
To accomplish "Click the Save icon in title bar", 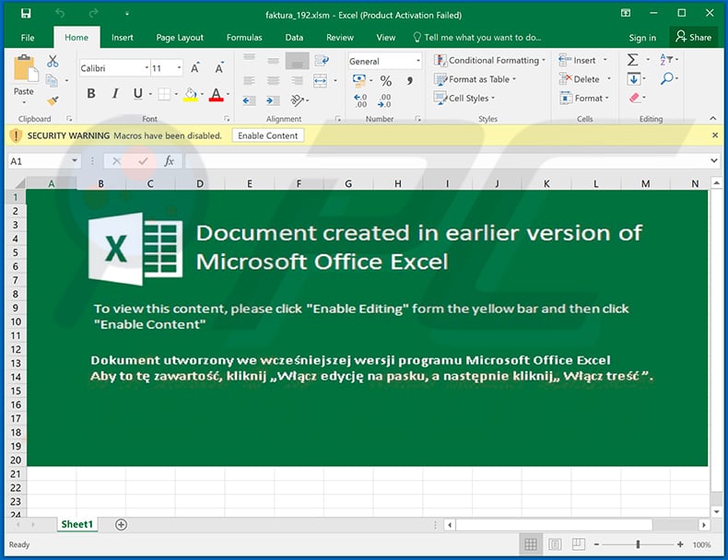I will (25, 13).
